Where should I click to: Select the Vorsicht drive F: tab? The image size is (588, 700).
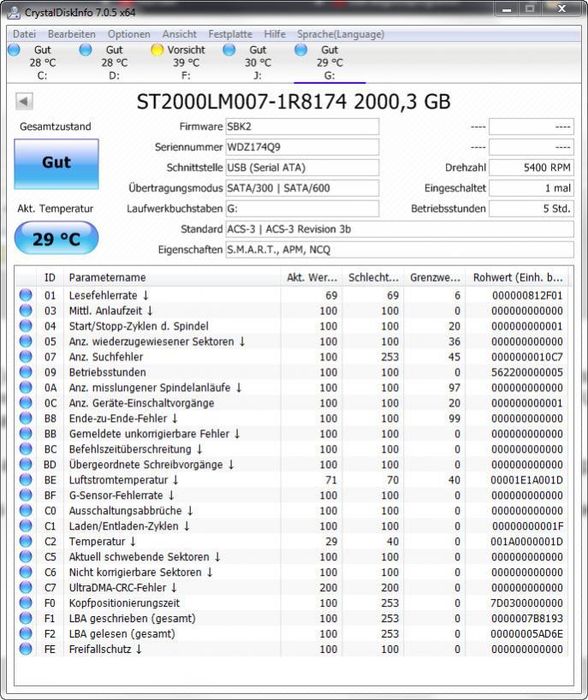coord(186,62)
